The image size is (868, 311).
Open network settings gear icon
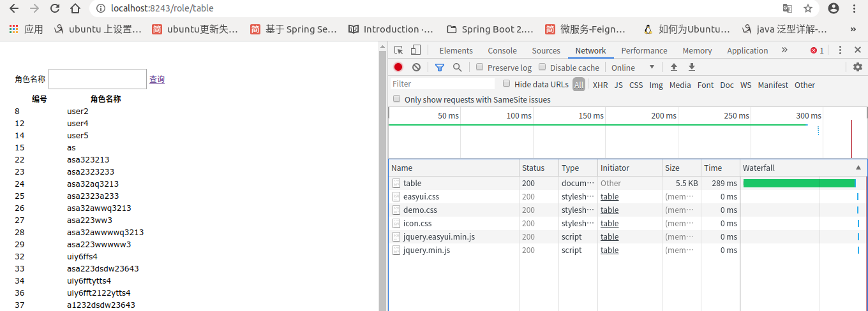(x=857, y=67)
